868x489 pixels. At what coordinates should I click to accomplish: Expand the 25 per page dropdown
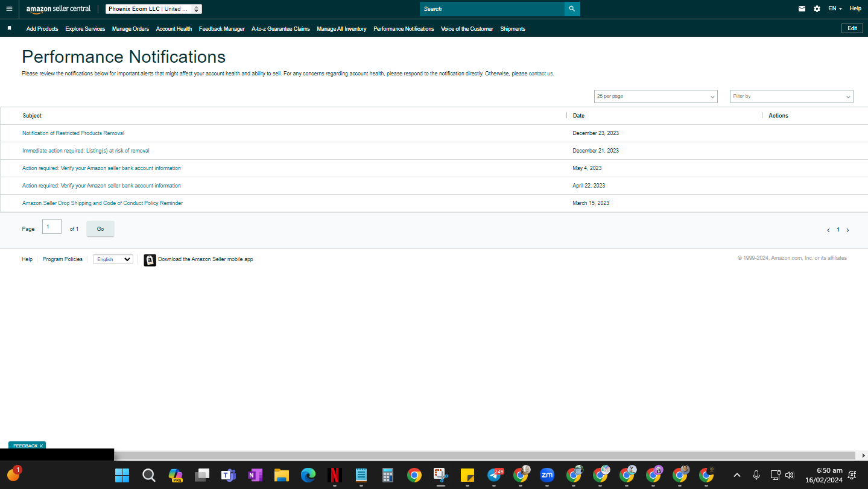tap(656, 96)
